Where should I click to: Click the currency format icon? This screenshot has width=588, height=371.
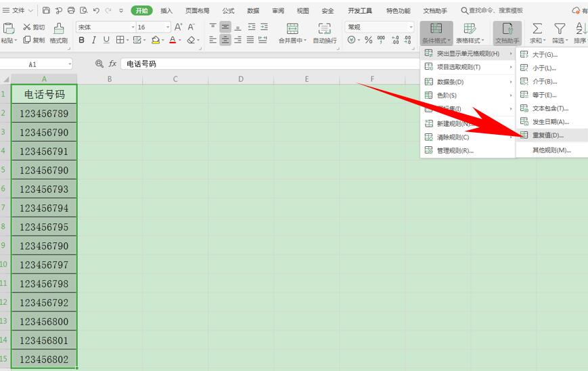coord(351,39)
